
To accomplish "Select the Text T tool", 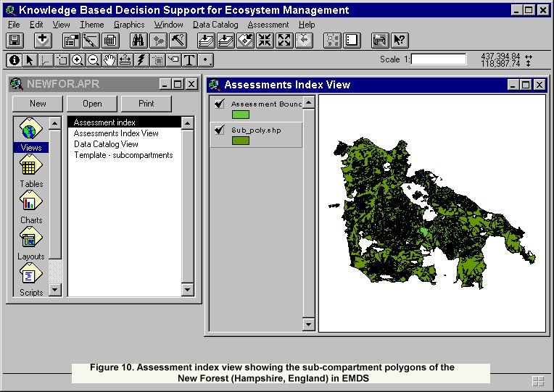I will pos(189,60).
